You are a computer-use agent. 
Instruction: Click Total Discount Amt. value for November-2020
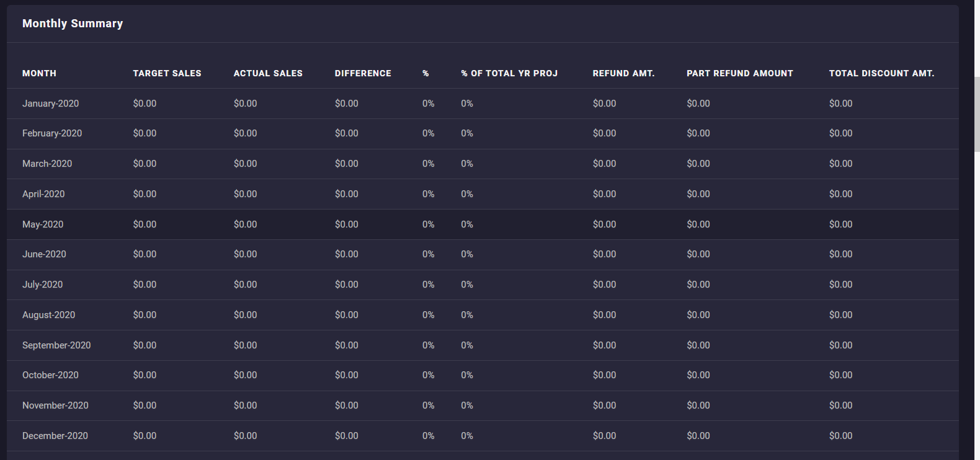point(840,405)
